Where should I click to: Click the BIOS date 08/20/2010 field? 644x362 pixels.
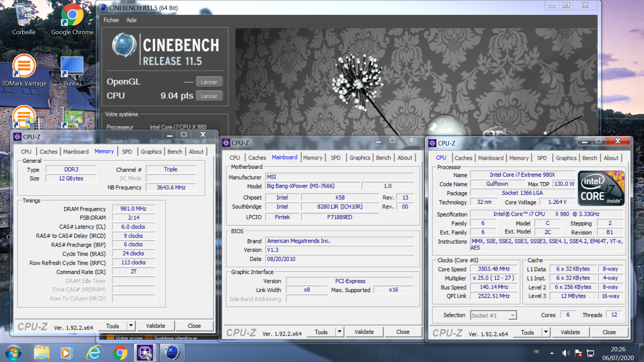(x=339, y=259)
